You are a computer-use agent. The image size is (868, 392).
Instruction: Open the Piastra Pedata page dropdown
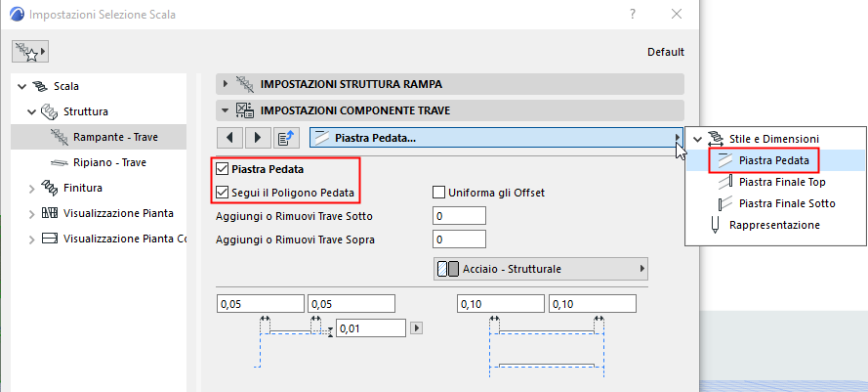pyautogui.click(x=496, y=138)
